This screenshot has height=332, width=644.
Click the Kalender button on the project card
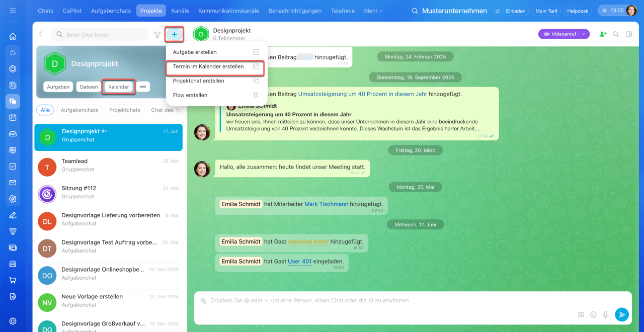119,87
